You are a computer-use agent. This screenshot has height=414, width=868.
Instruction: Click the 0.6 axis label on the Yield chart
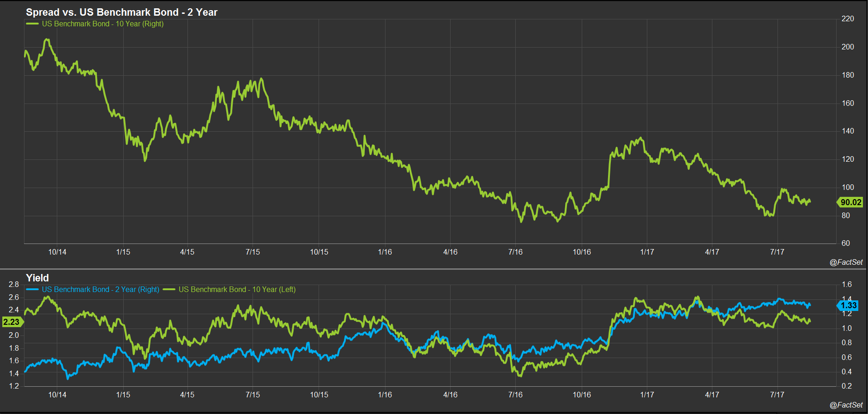(x=847, y=357)
